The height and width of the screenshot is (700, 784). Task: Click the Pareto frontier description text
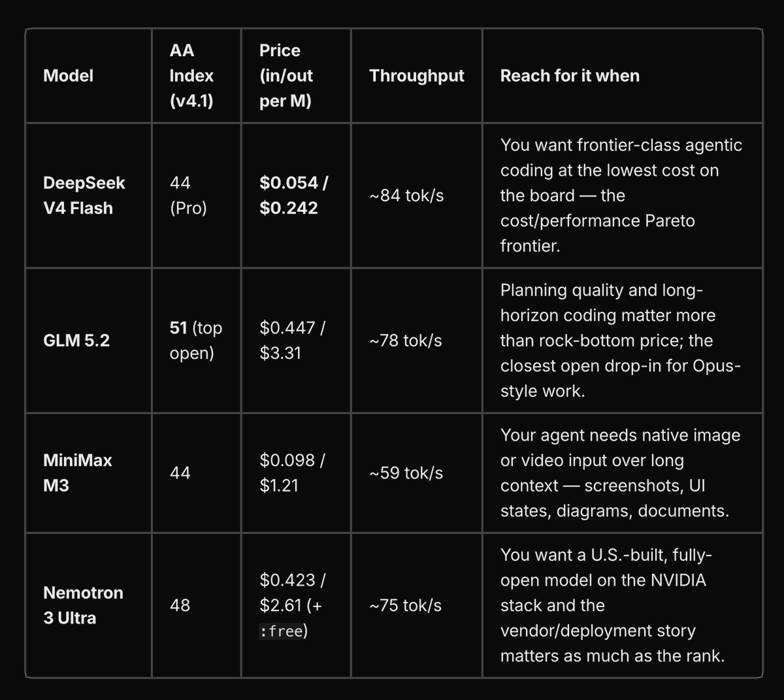(621, 195)
